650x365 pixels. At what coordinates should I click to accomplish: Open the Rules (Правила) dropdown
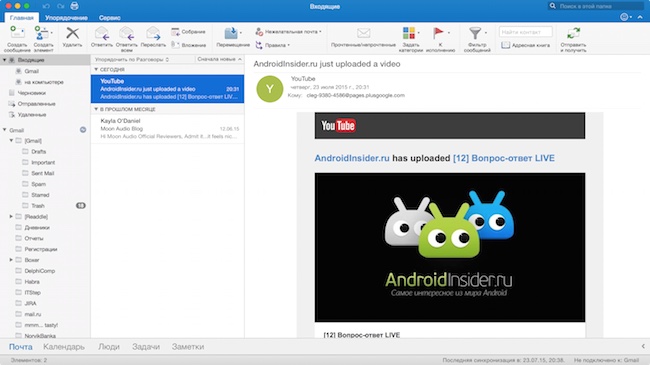272,45
